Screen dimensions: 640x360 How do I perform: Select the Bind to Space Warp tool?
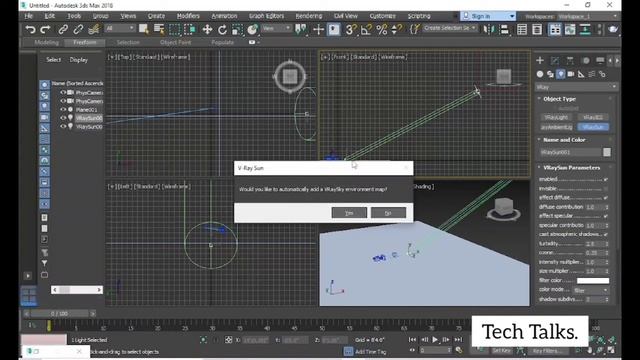(x=94, y=29)
